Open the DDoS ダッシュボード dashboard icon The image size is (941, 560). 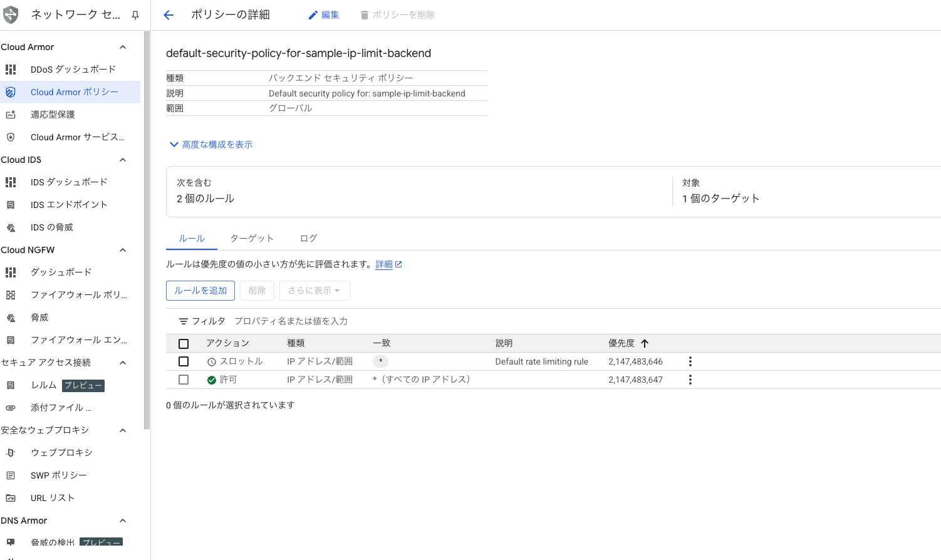pyautogui.click(x=11, y=70)
